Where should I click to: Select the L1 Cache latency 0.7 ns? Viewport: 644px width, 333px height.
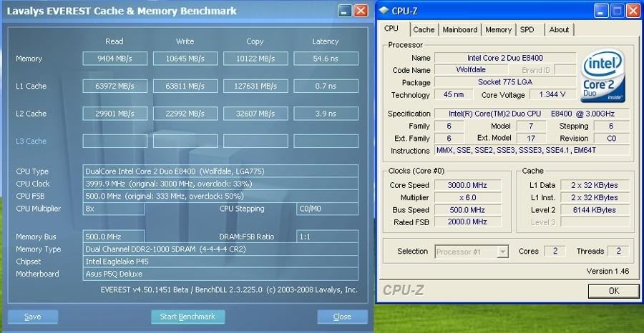click(x=326, y=86)
